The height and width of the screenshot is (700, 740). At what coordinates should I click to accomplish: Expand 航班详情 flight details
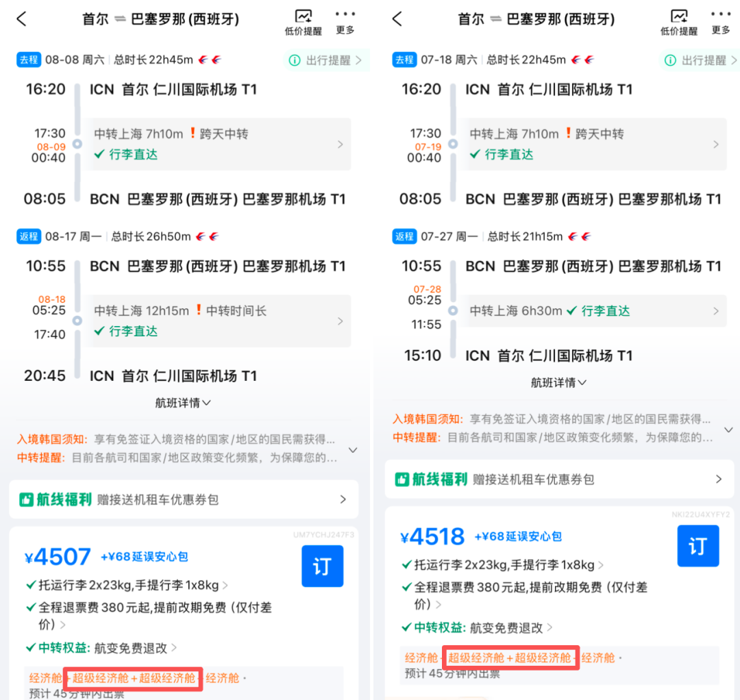click(182, 403)
